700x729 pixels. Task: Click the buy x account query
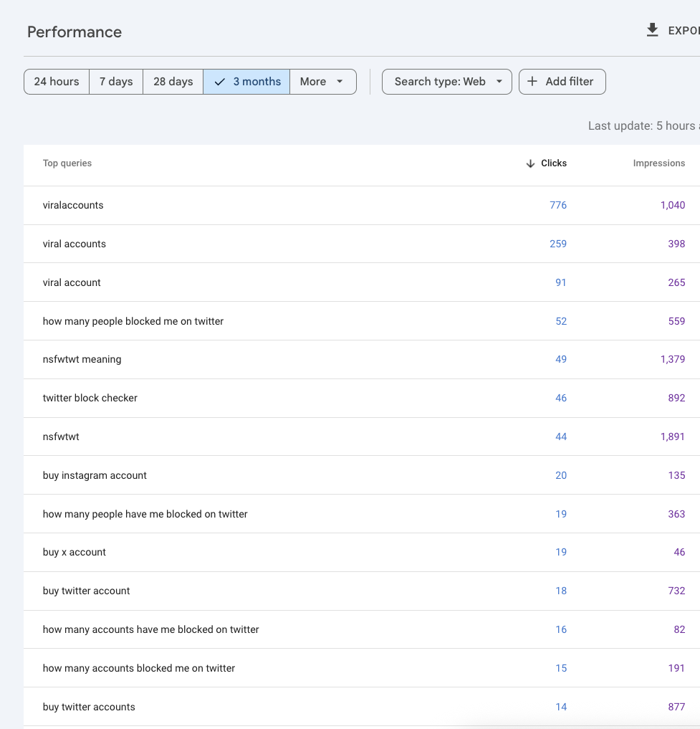point(75,552)
